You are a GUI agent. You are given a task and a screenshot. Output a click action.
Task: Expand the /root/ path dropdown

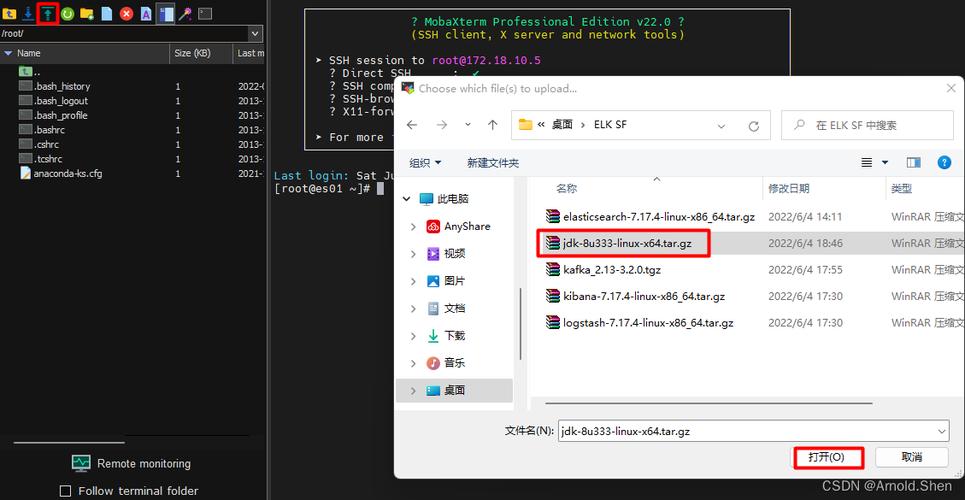click(256, 33)
